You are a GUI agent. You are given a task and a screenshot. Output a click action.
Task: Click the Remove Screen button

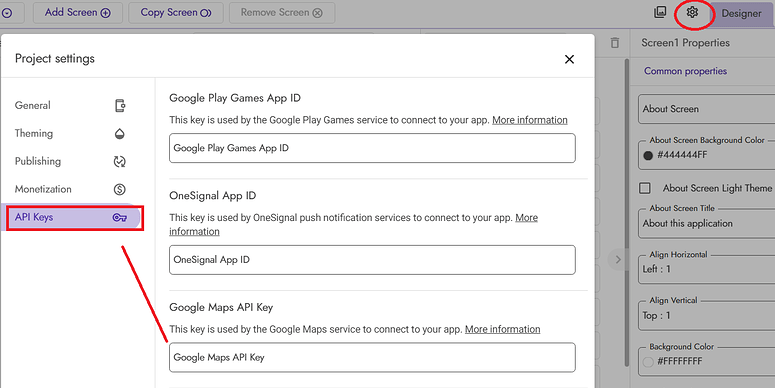click(282, 13)
